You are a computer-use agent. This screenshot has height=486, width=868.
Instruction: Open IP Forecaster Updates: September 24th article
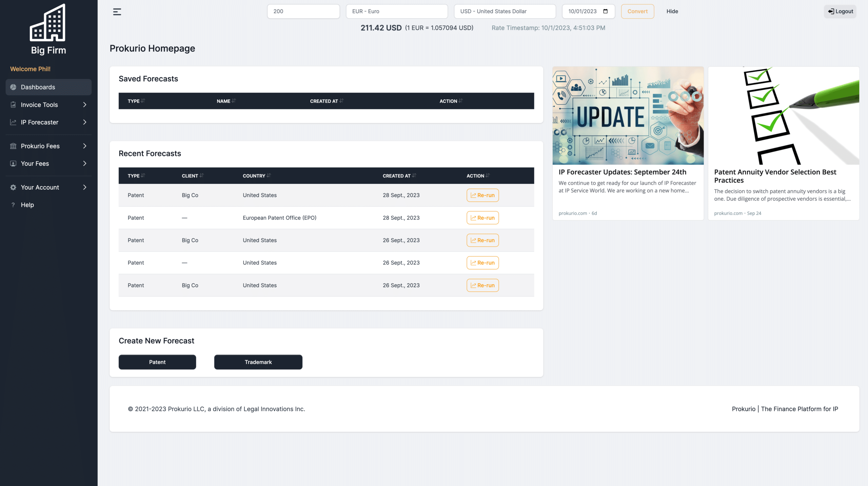pos(623,172)
